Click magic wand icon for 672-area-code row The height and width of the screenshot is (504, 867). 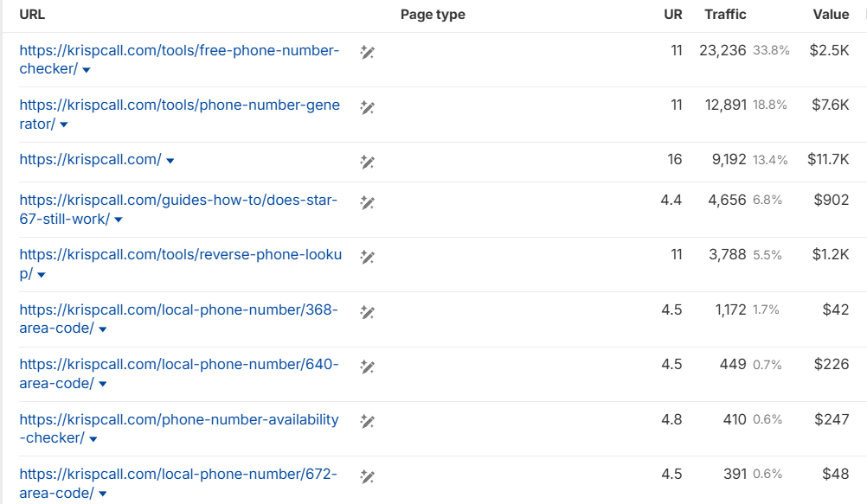click(367, 476)
